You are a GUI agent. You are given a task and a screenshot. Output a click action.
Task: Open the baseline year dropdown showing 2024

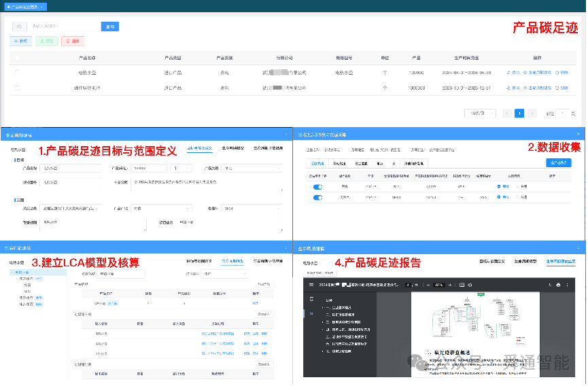252,209
